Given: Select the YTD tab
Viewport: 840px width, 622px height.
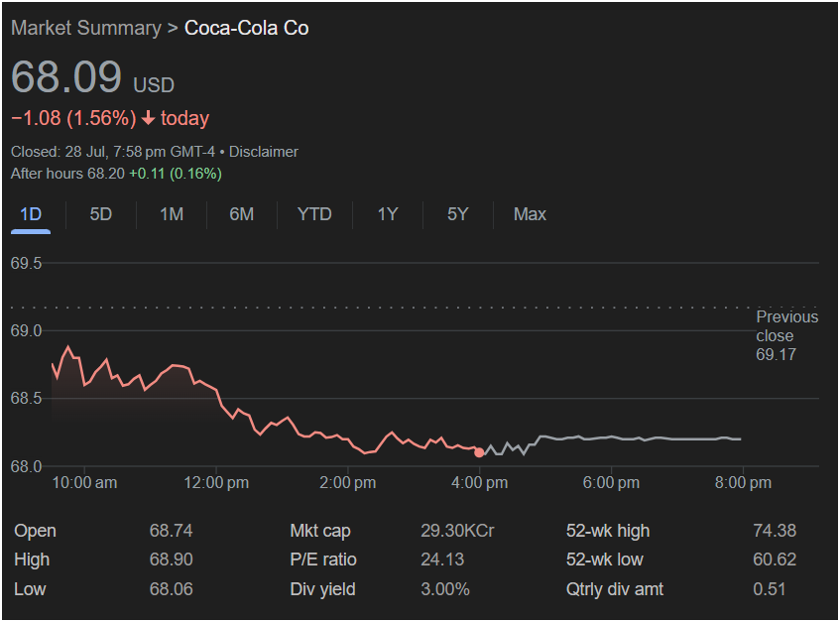Looking at the screenshot, I should pyautogui.click(x=314, y=214).
